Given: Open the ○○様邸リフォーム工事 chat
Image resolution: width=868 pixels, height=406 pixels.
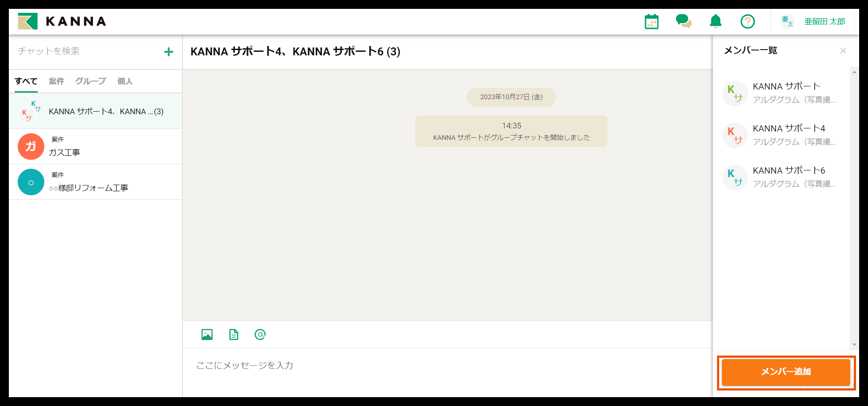Looking at the screenshot, I should pyautogui.click(x=95, y=182).
